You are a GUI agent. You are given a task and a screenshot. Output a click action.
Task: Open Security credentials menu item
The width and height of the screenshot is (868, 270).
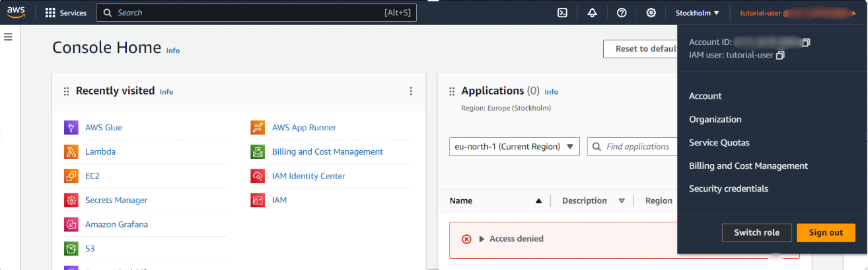[729, 189]
